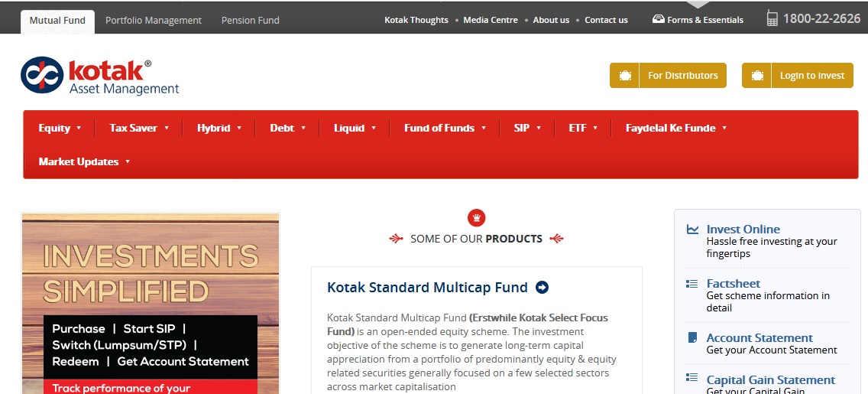Click the arrow icon beside Kotak Standard Multicap Fund

542,288
